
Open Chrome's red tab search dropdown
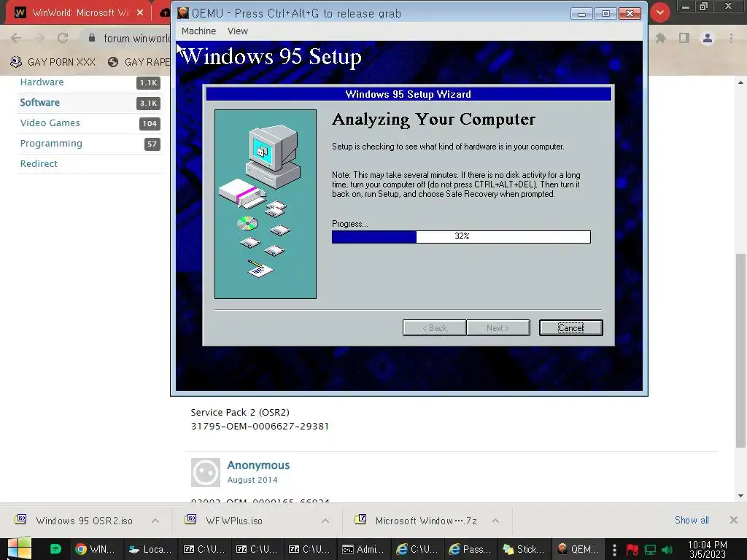coord(659,12)
